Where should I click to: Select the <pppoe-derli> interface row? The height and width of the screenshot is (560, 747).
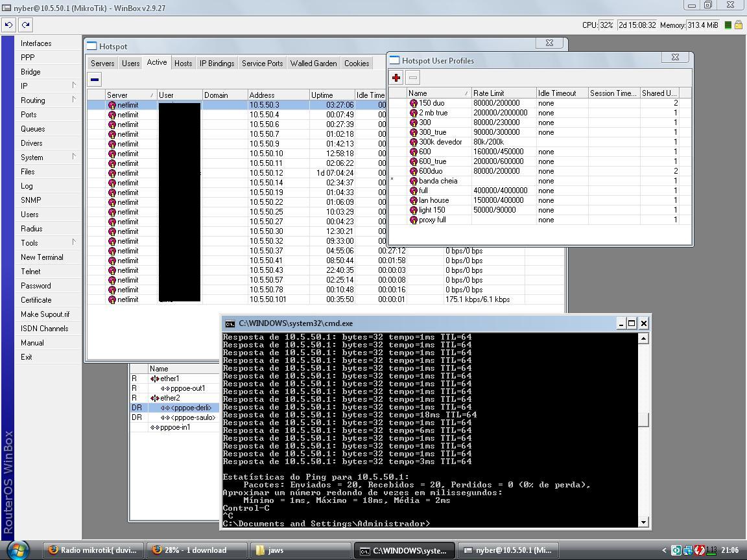[x=174, y=408]
